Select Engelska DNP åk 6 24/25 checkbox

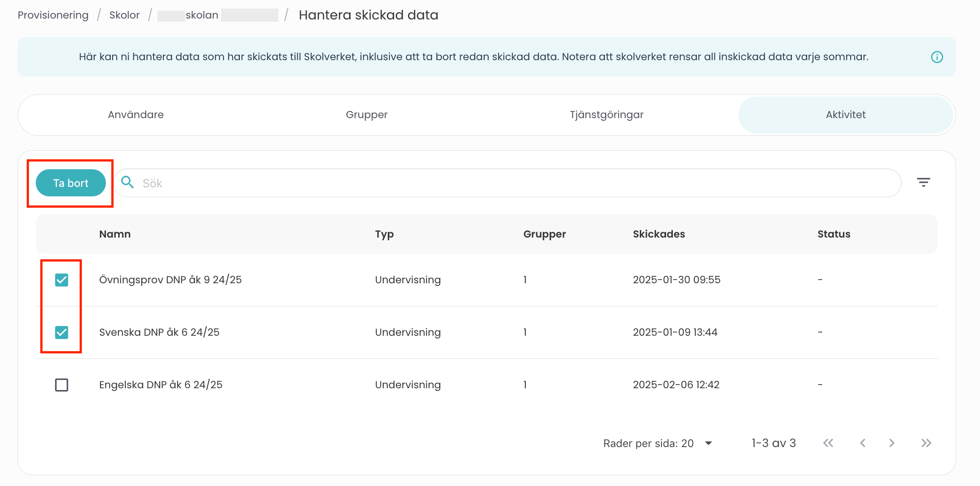point(62,385)
